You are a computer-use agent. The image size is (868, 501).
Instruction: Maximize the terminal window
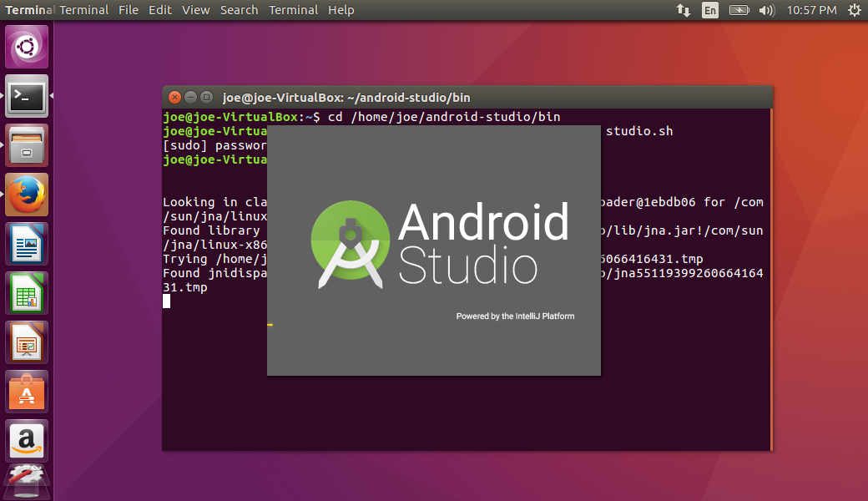point(206,98)
